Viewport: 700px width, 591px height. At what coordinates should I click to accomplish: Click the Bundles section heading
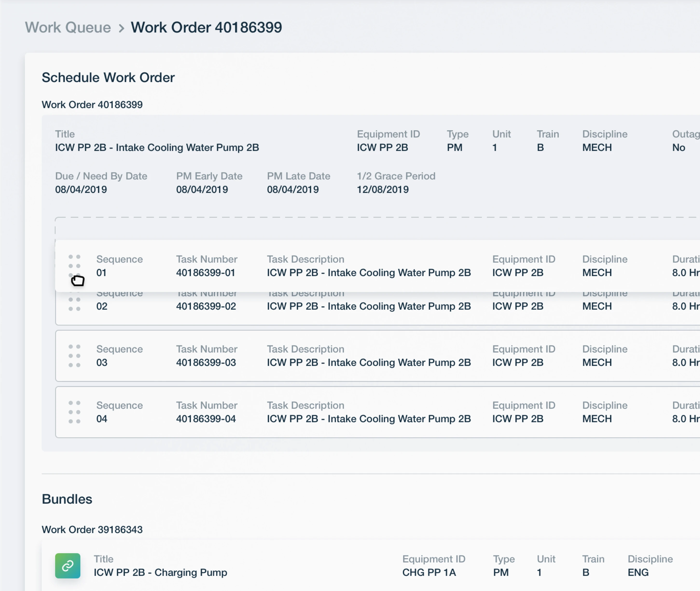click(x=67, y=499)
